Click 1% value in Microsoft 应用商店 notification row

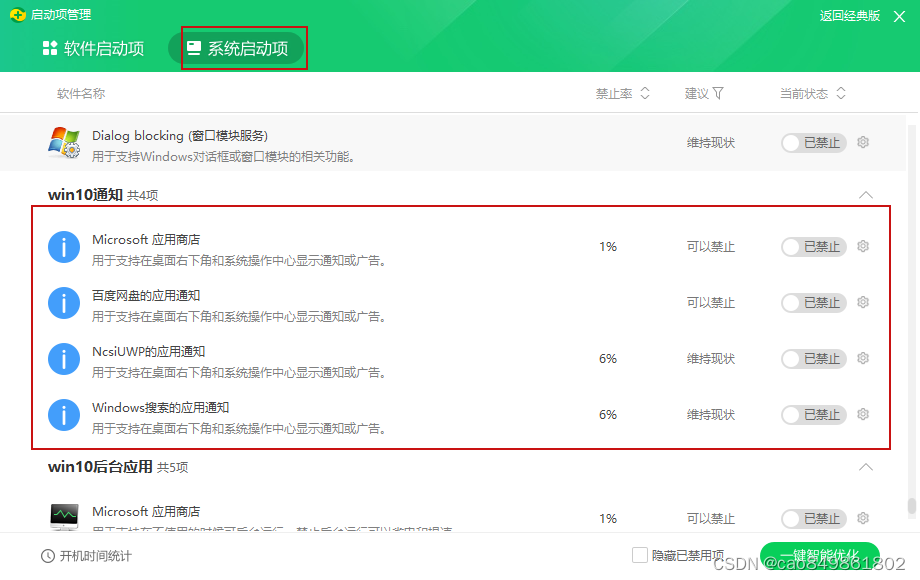click(608, 247)
